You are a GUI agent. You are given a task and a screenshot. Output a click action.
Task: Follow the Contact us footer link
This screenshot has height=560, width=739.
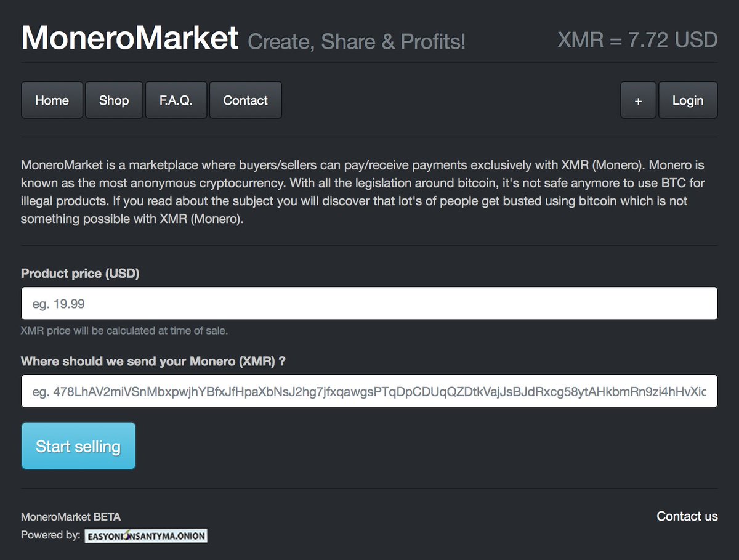(x=687, y=516)
